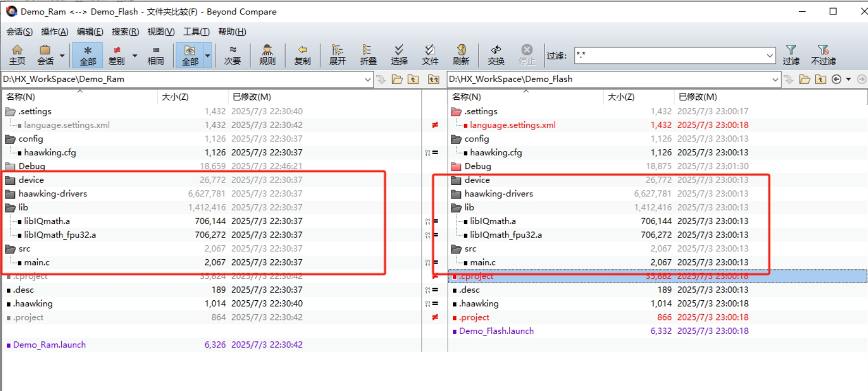Click the 交换 (Swap sides) icon
Image resolution: width=868 pixels, height=391 pixels.
click(x=496, y=55)
